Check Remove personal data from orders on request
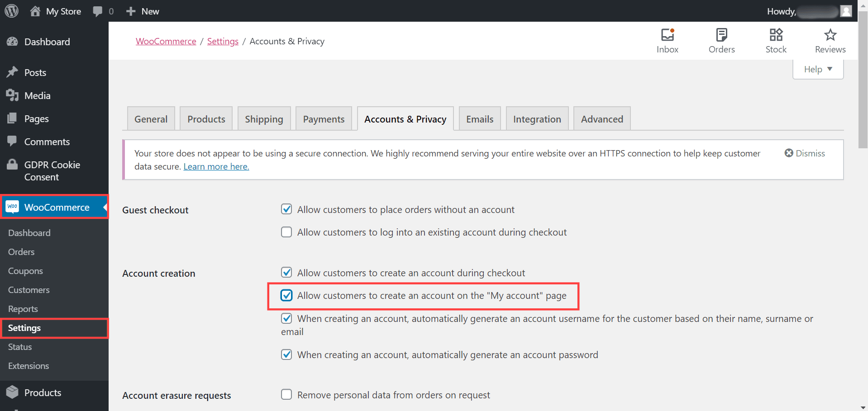The height and width of the screenshot is (411, 868). click(x=286, y=394)
